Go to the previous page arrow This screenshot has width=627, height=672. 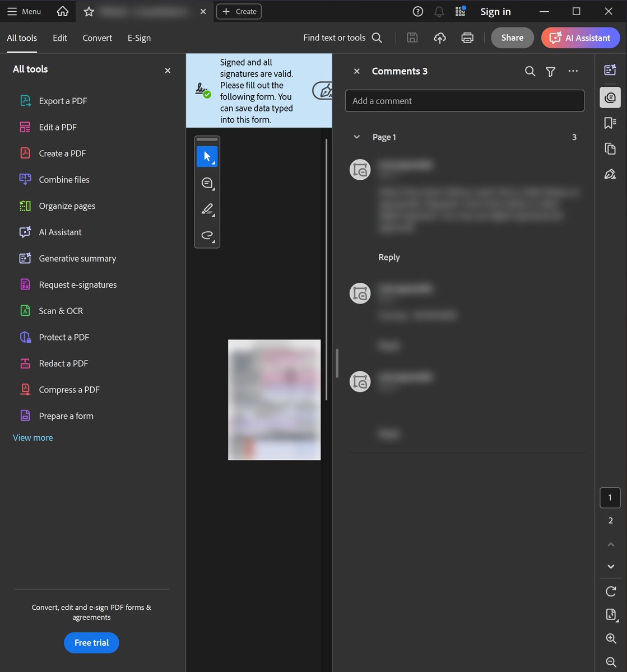click(611, 544)
